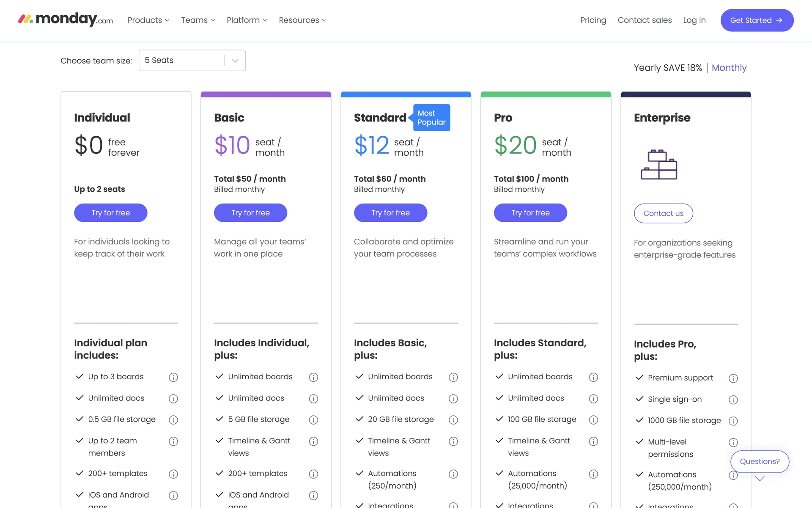Click info icon beside 5 GB file storage

click(x=313, y=420)
